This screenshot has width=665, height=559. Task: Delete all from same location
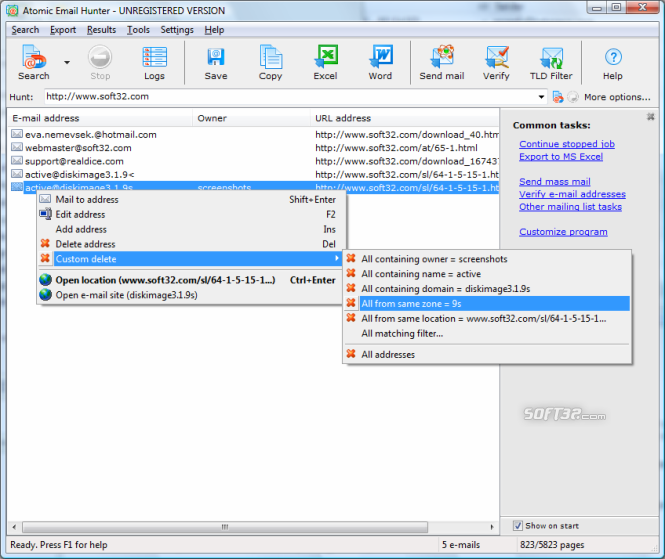coord(487,318)
